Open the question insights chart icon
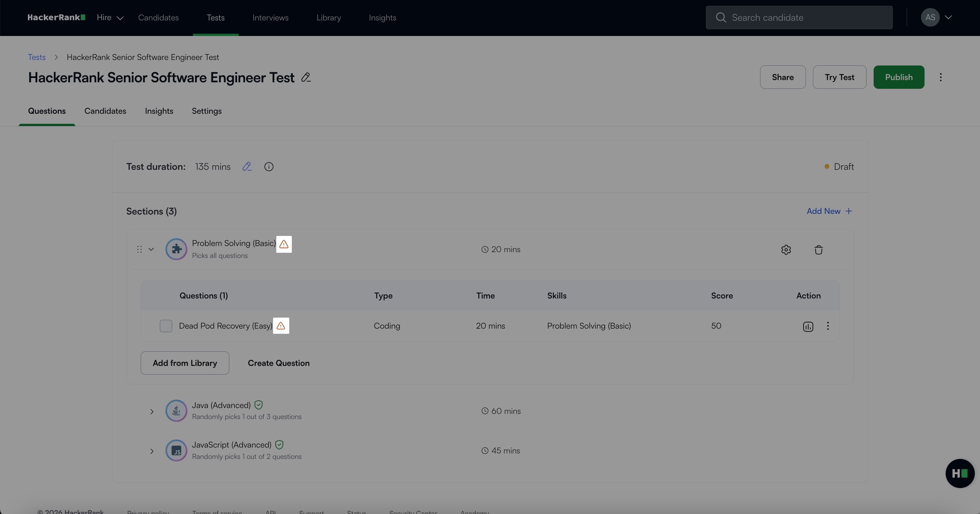 (x=808, y=327)
